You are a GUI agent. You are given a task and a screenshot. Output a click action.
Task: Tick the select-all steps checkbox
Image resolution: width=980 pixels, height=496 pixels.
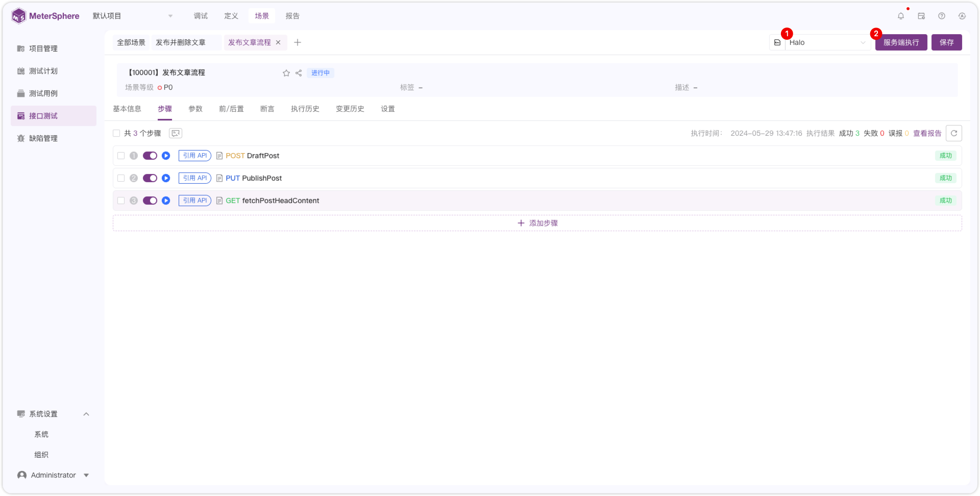click(116, 133)
